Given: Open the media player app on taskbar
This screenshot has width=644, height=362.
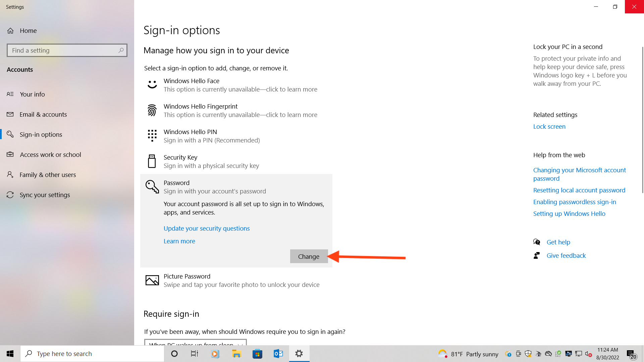Looking at the screenshot, I should tap(215, 354).
